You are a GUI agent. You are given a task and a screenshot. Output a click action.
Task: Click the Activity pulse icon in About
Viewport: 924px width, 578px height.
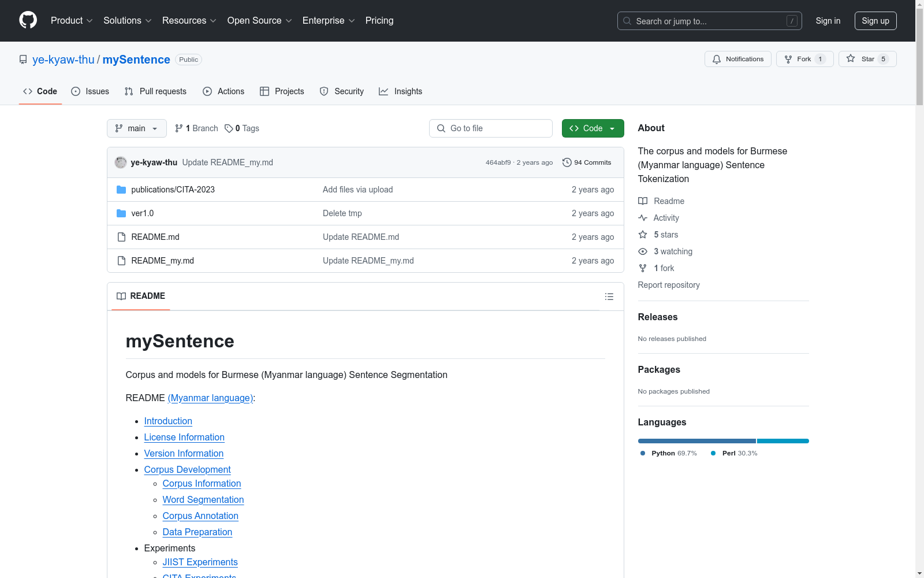pyautogui.click(x=643, y=218)
